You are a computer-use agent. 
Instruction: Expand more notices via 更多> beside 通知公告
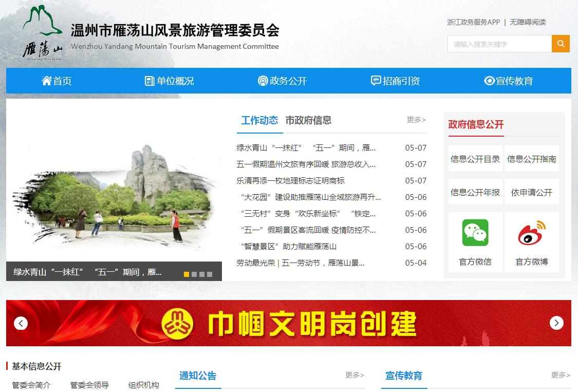click(x=355, y=375)
